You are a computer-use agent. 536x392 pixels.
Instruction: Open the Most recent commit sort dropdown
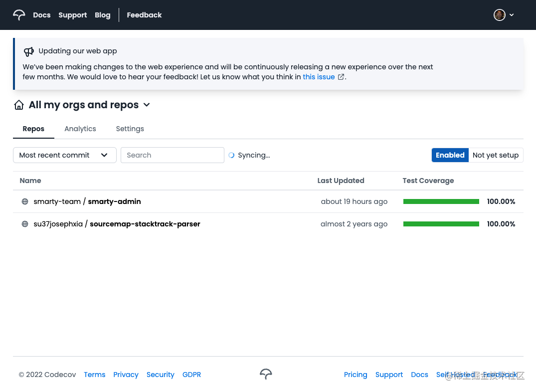coord(64,155)
